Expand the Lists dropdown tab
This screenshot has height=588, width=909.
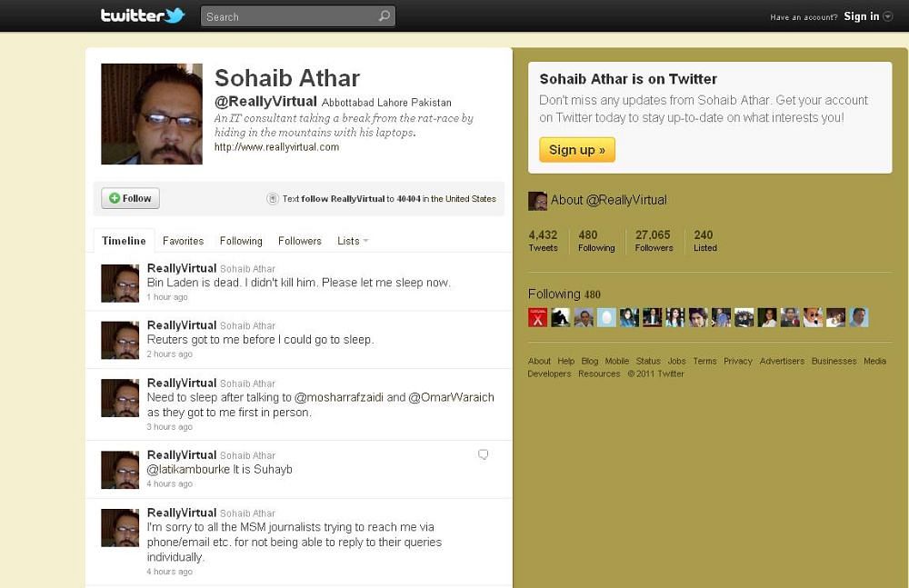click(353, 241)
